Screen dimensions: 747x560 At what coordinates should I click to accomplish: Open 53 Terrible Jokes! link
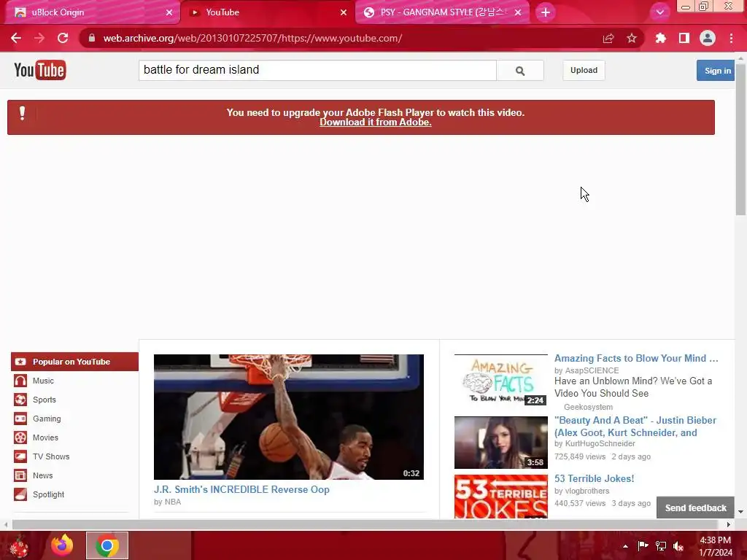(x=594, y=478)
